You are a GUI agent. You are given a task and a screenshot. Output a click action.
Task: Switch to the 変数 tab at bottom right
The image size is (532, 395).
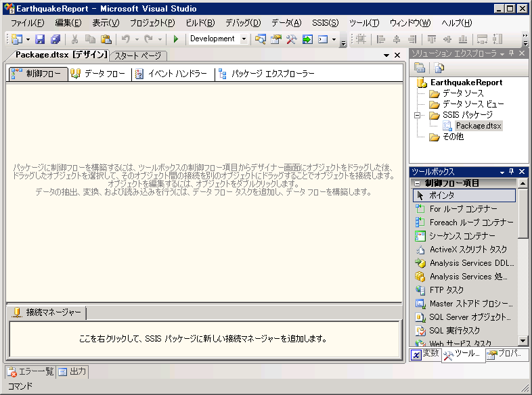pyautogui.click(x=426, y=354)
